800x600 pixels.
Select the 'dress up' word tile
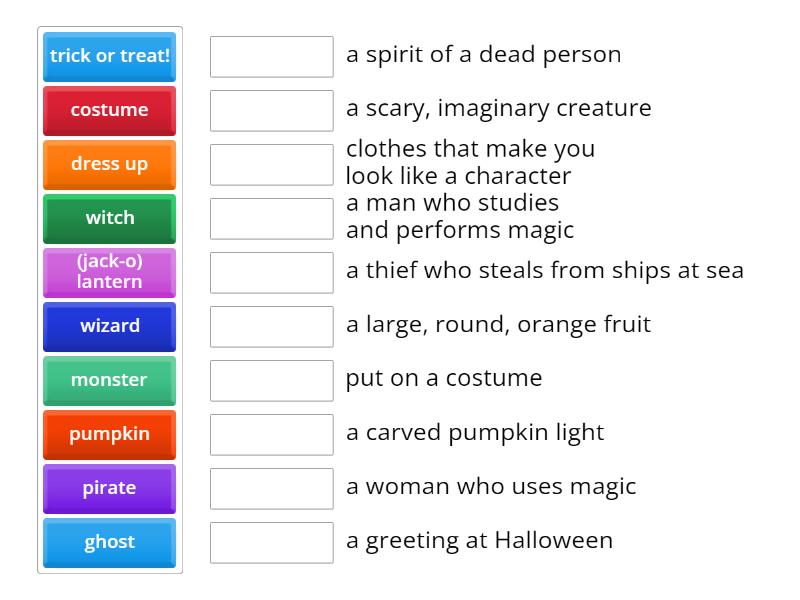click(109, 164)
